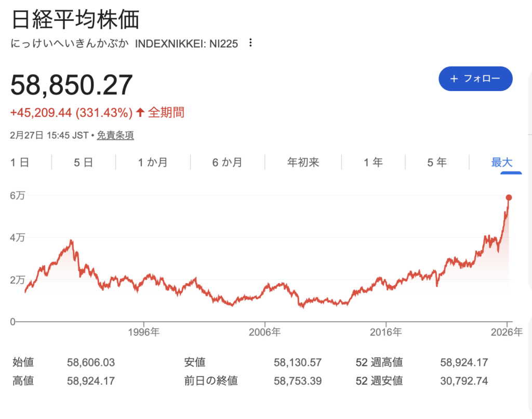Select the 5年 chart range
Screen dimensions: 532x419
click(x=436, y=162)
